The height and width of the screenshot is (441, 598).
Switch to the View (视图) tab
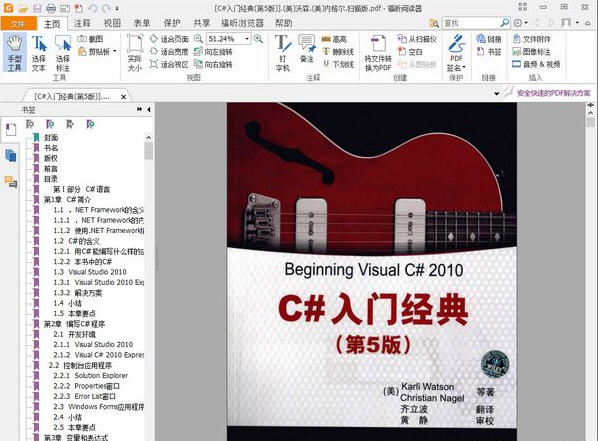[x=112, y=23]
